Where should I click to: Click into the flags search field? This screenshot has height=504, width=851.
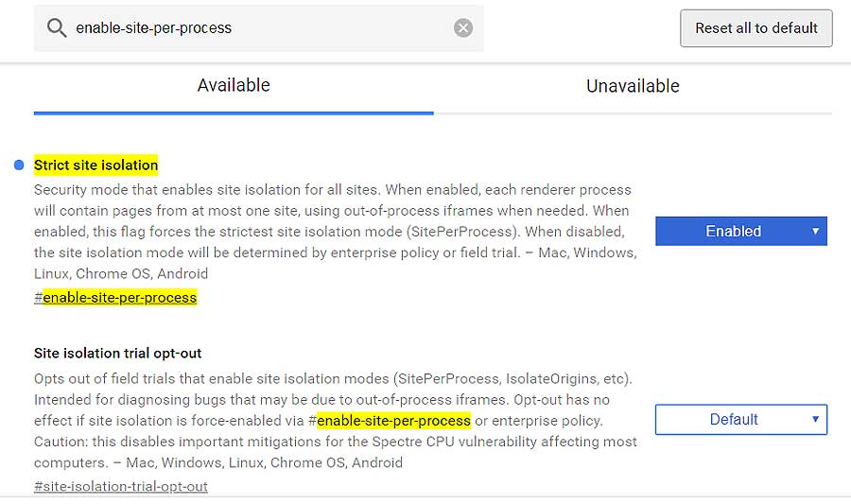[259, 28]
